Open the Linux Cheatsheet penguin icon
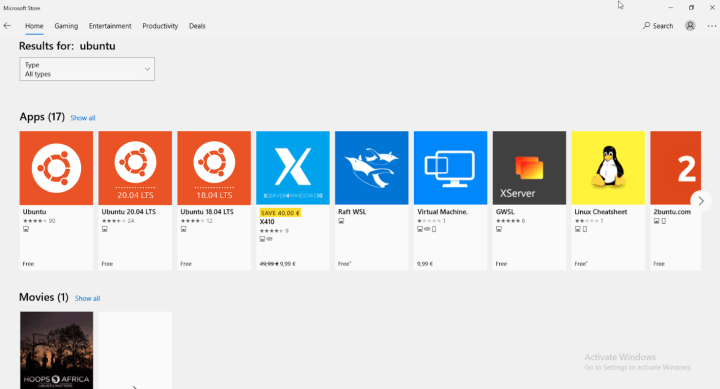Image resolution: width=720 pixels, height=389 pixels. tap(608, 168)
